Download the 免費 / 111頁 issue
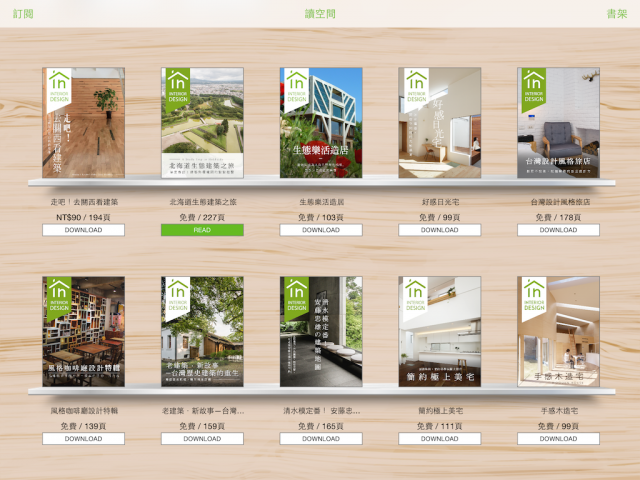The width and height of the screenshot is (640, 480). click(440, 438)
